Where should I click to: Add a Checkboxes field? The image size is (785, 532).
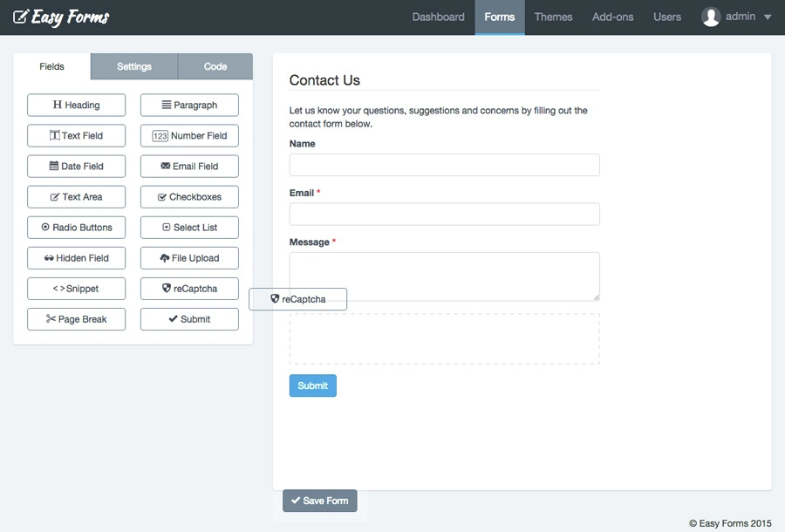(x=189, y=197)
